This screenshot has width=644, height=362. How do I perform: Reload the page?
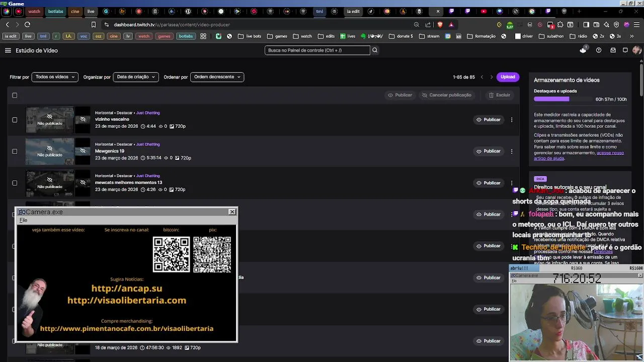pyautogui.click(x=27, y=25)
